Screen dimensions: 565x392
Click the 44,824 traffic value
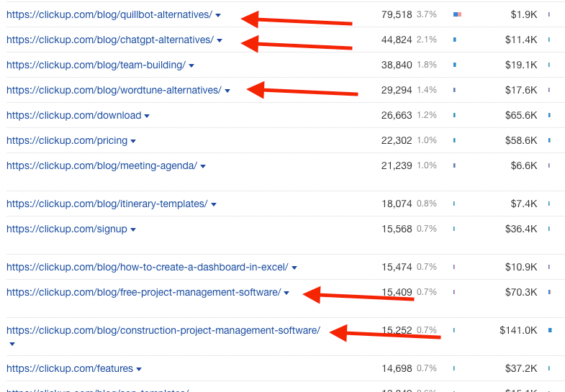tap(397, 40)
